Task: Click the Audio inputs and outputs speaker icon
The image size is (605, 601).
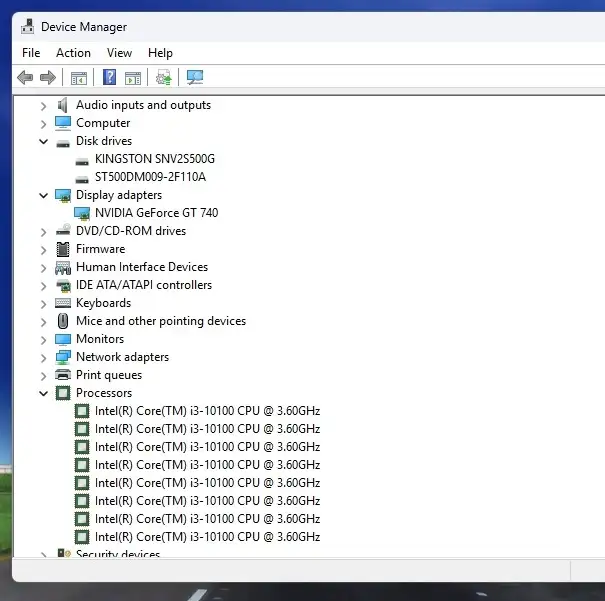Action: point(63,105)
